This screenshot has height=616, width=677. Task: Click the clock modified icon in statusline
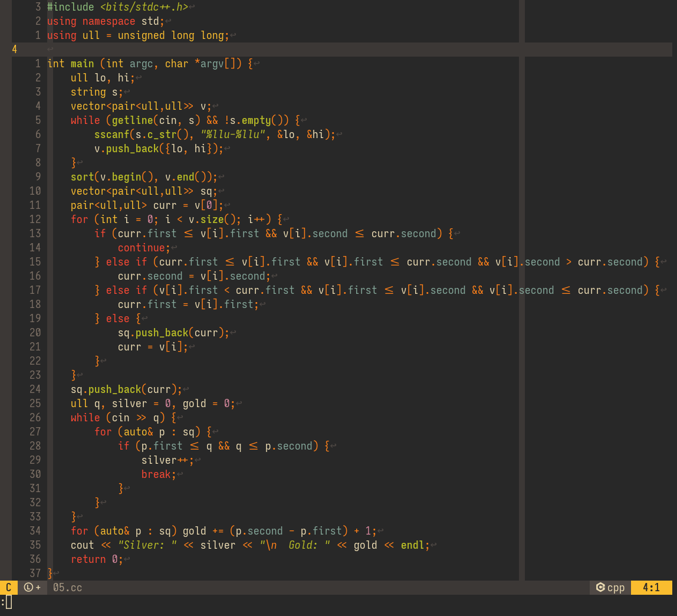tap(28, 588)
